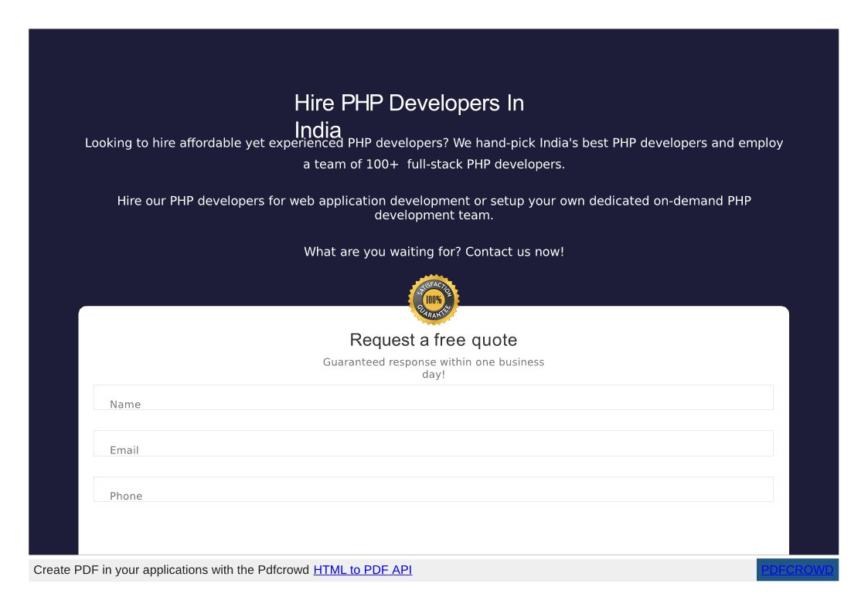868x614 pixels.
Task: Click 'Guaranteed response within one business' subtitle line
Action: click(433, 362)
